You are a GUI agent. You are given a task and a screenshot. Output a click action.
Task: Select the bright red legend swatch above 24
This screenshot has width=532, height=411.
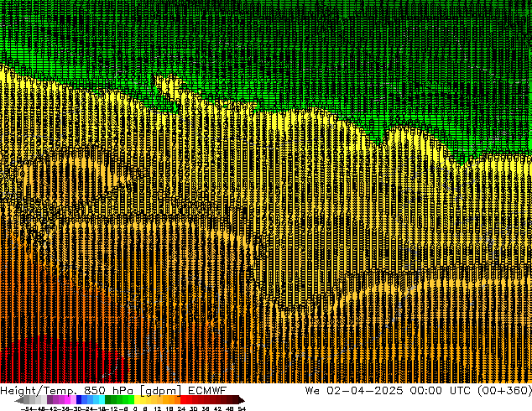click(x=183, y=400)
